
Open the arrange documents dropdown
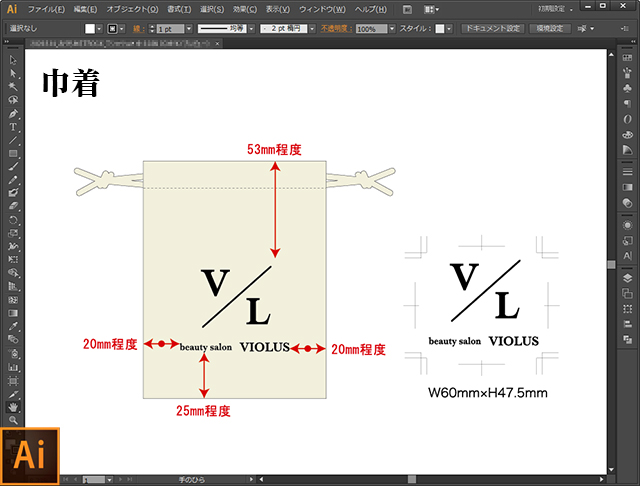(x=431, y=9)
